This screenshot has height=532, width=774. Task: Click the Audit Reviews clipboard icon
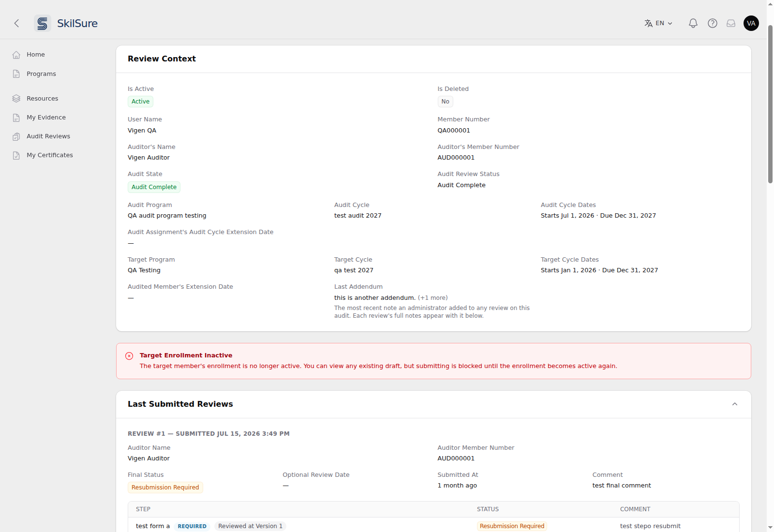click(16, 136)
